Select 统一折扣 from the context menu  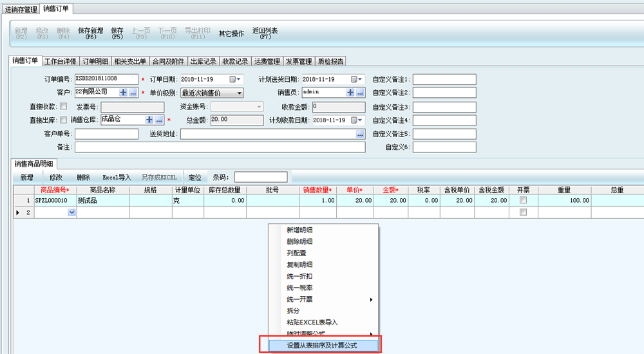[299, 276]
